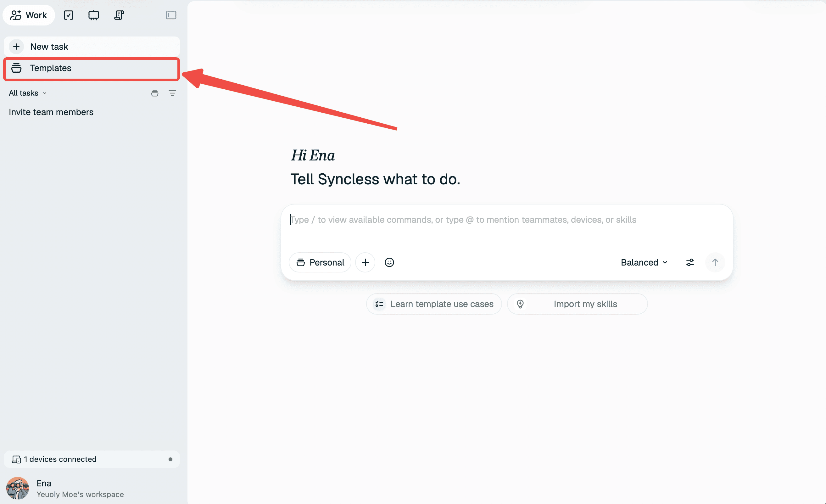The image size is (826, 504).
Task: Open Templates in the sidebar
Action: coord(92,68)
